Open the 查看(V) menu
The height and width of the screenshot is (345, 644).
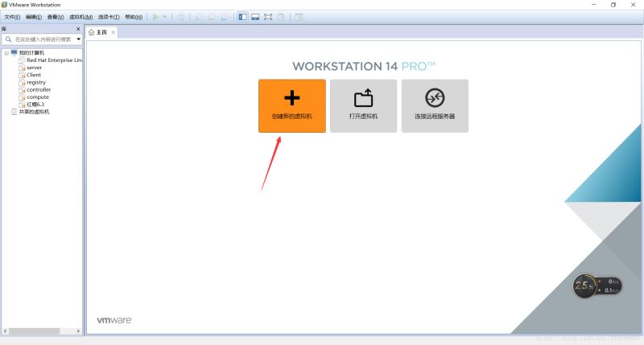coord(56,17)
